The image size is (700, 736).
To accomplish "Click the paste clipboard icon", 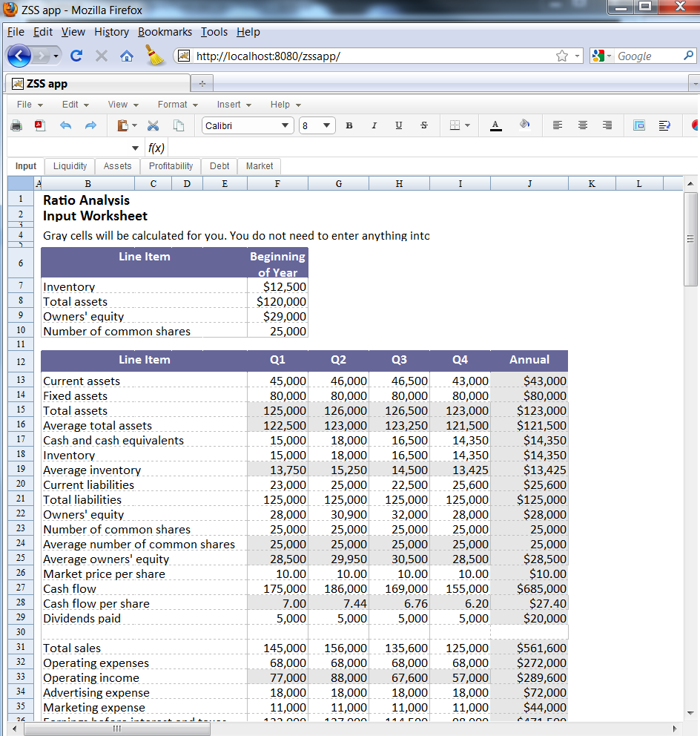I will (x=122, y=125).
